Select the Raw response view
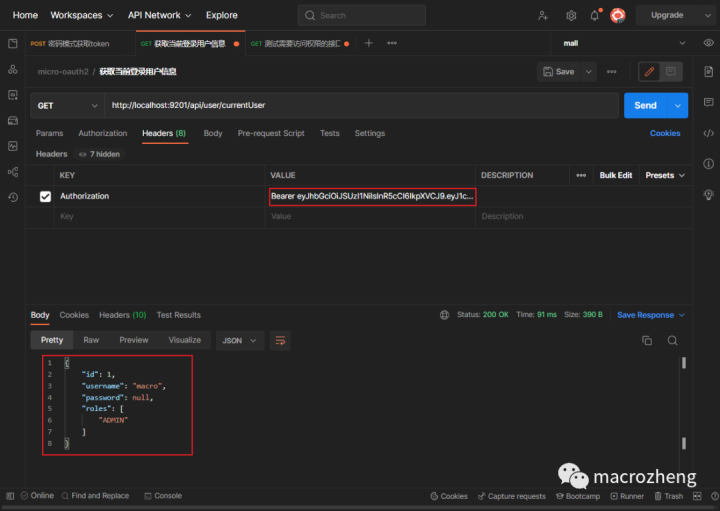The image size is (720, 511). coord(91,340)
